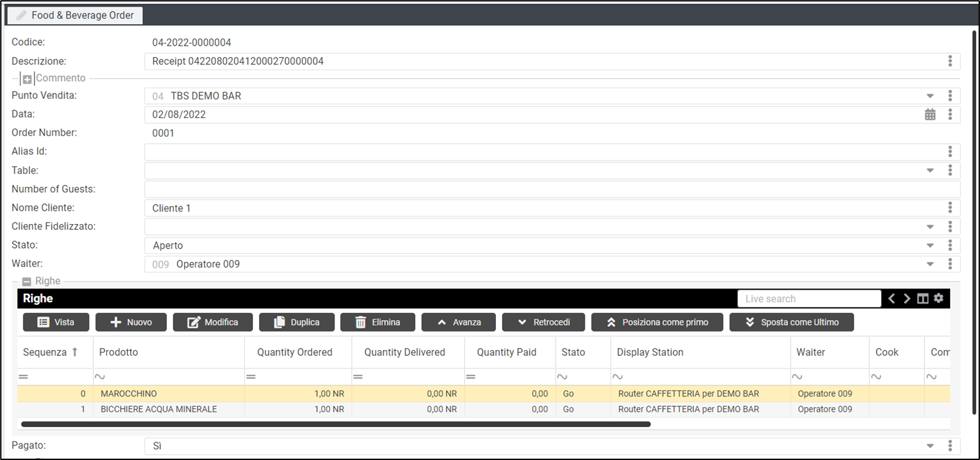The image size is (980, 460).
Task: Click the Elimina button
Action: (x=377, y=322)
